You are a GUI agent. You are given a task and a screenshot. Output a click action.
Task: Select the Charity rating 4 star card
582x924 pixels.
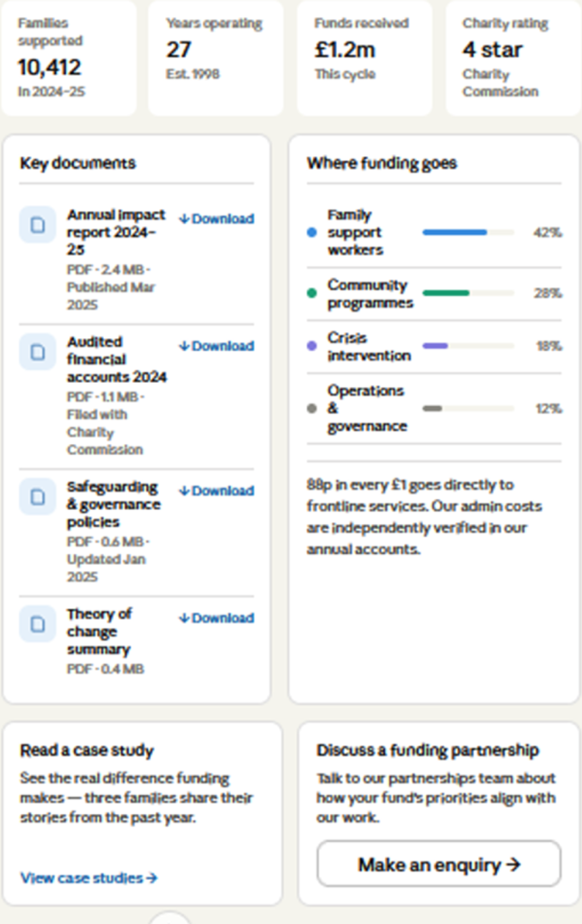pyautogui.click(x=513, y=57)
